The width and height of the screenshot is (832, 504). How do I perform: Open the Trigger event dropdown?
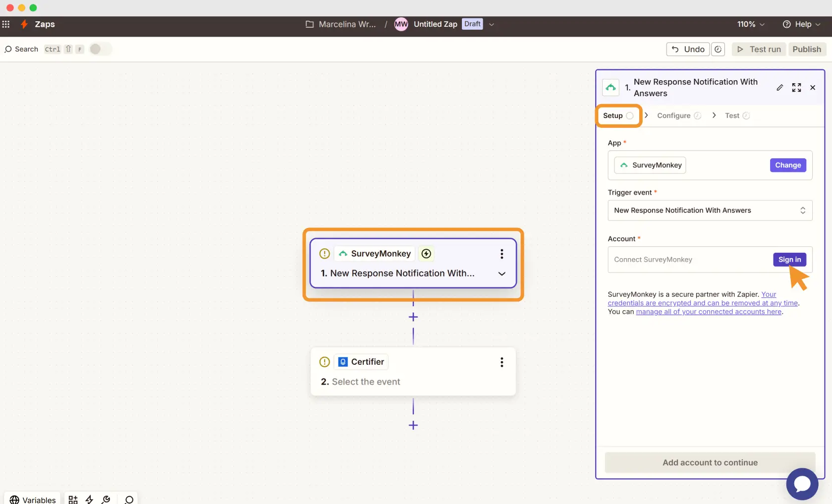point(710,210)
